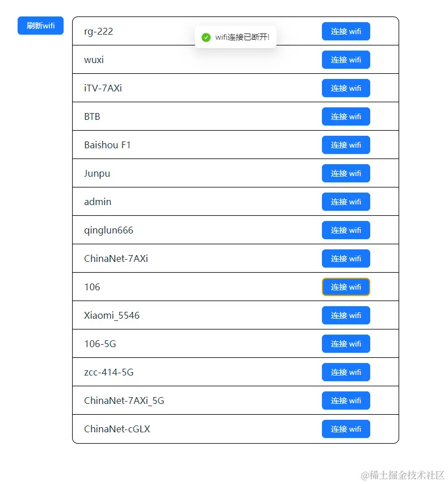
Task: Click the highlighted connect button for 106
Action: [346, 287]
